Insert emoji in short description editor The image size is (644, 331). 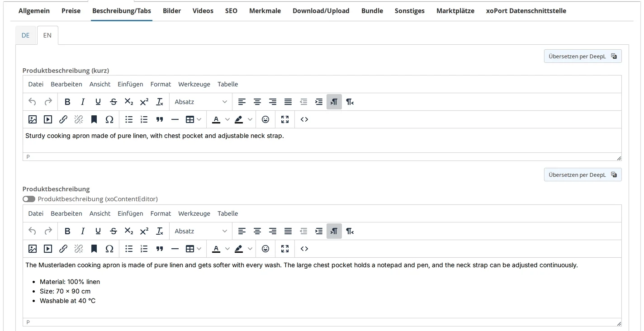click(265, 119)
